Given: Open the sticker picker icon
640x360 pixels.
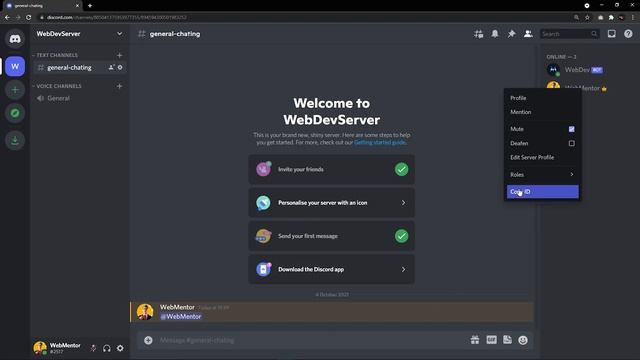Looking at the screenshot, I should pyautogui.click(x=507, y=340).
